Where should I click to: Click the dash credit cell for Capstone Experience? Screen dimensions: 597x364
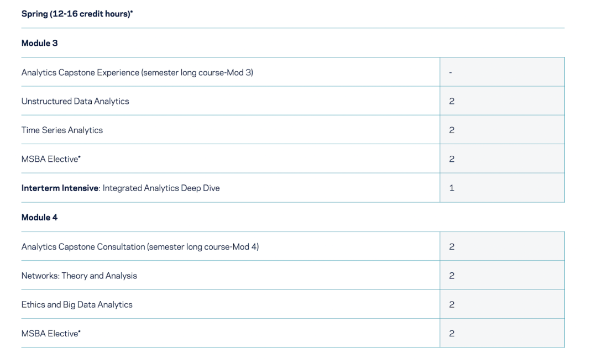pos(451,72)
